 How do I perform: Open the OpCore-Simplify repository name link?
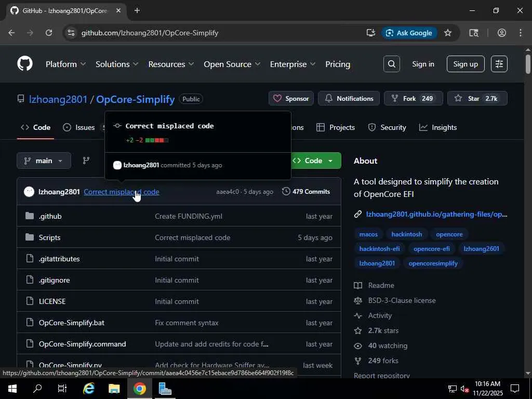click(136, 99)
